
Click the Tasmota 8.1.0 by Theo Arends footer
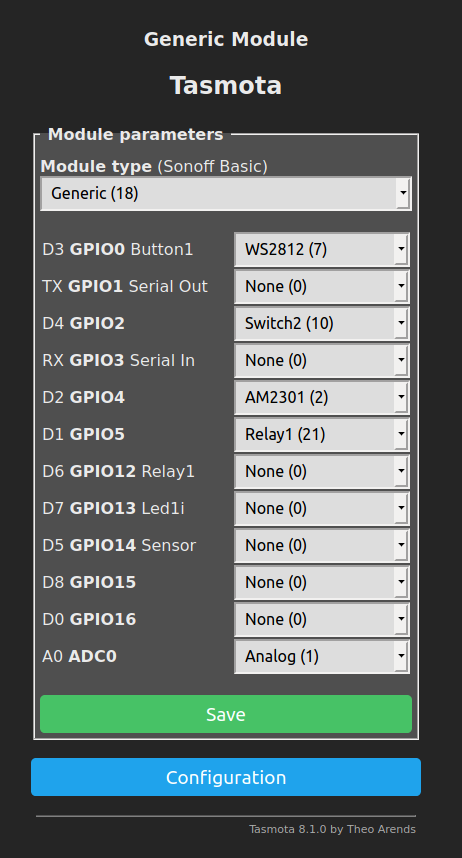click(x=332, y=829)
